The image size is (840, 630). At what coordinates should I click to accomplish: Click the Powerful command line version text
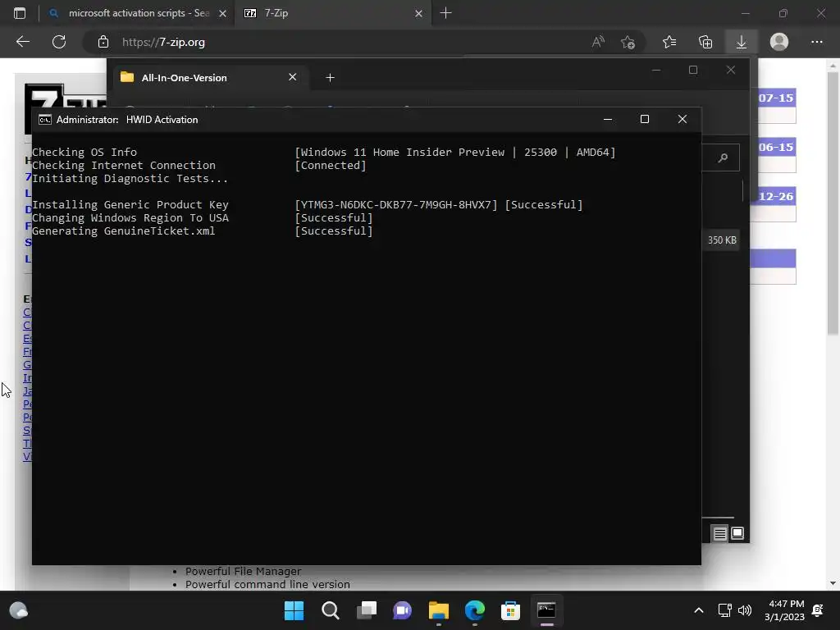point(267,584)
